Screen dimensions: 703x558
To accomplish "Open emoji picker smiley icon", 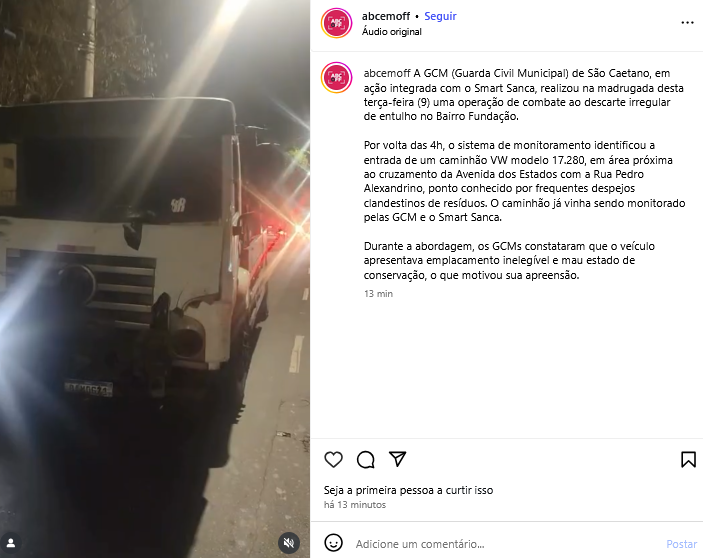I will tap(334, 543).
